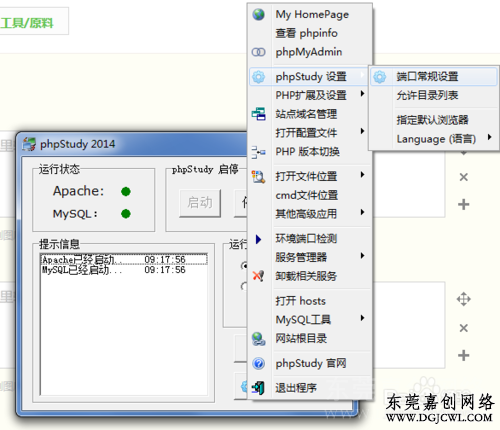Run 环境端口检测 from the menu
The image size is (500, 430).
pos(311,239)
